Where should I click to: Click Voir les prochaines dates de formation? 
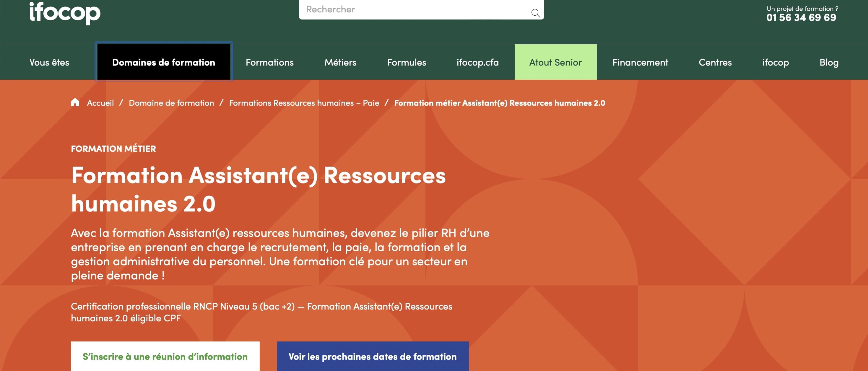coord(372,356)
